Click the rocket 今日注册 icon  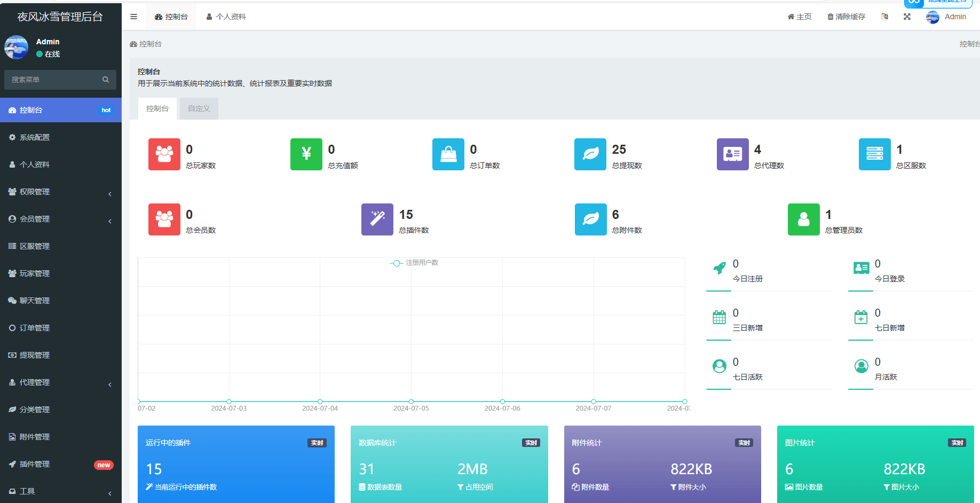(x=720, y=268)
